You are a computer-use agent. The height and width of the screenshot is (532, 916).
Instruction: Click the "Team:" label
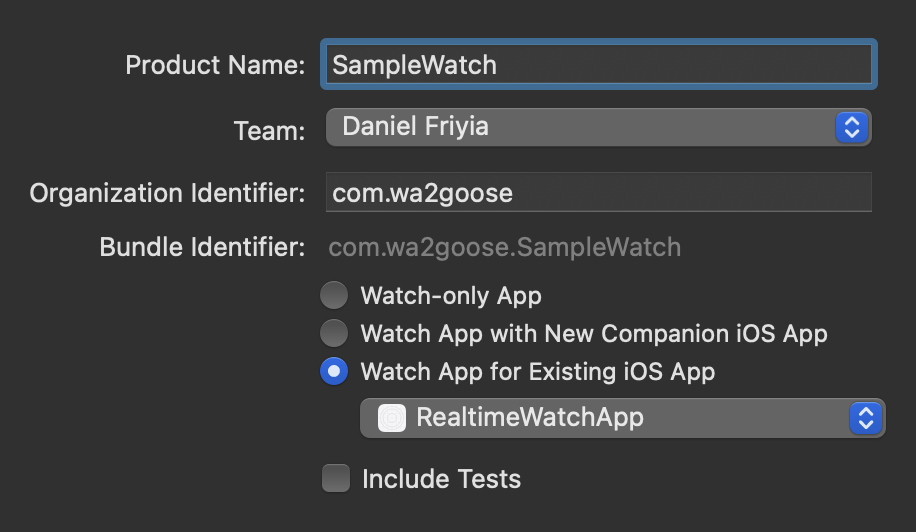point(269,130)
